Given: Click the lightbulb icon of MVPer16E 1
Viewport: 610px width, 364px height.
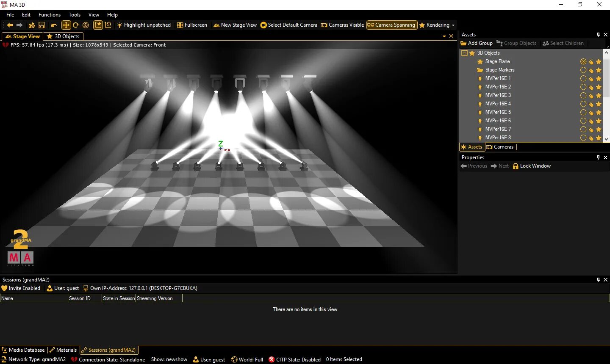Looking at the screenshot, I should point(480,78).
